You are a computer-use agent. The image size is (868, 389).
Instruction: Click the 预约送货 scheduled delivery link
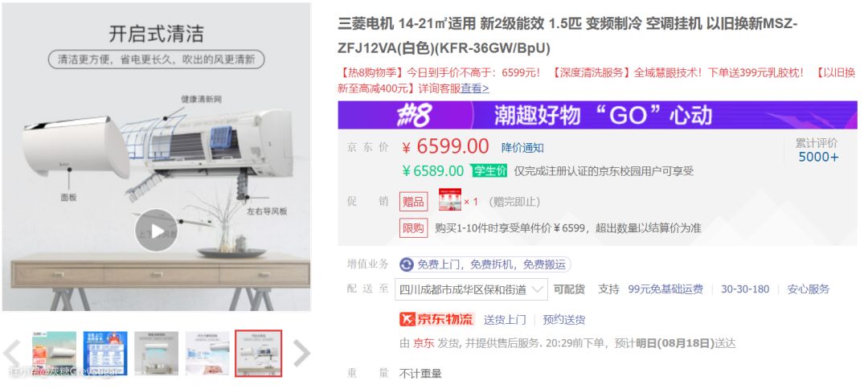(564, 319)
